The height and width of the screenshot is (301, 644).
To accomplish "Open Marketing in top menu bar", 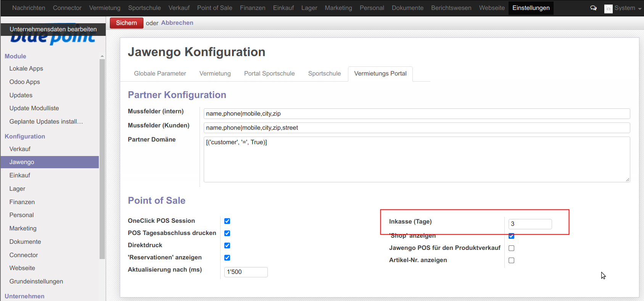I will point(338,8).
